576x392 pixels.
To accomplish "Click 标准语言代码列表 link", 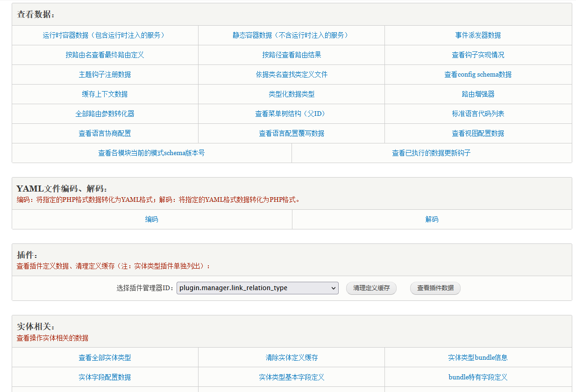I will 478,114.
